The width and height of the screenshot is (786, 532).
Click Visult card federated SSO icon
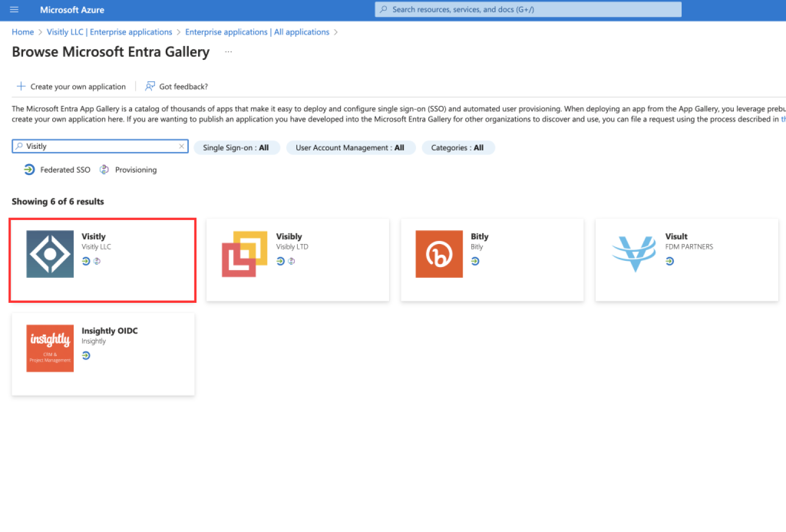coord(670,261)
